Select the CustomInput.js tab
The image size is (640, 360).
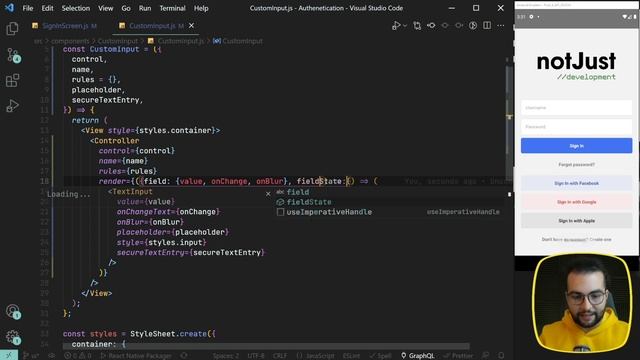pyautogui.click(x=152, y=26)
